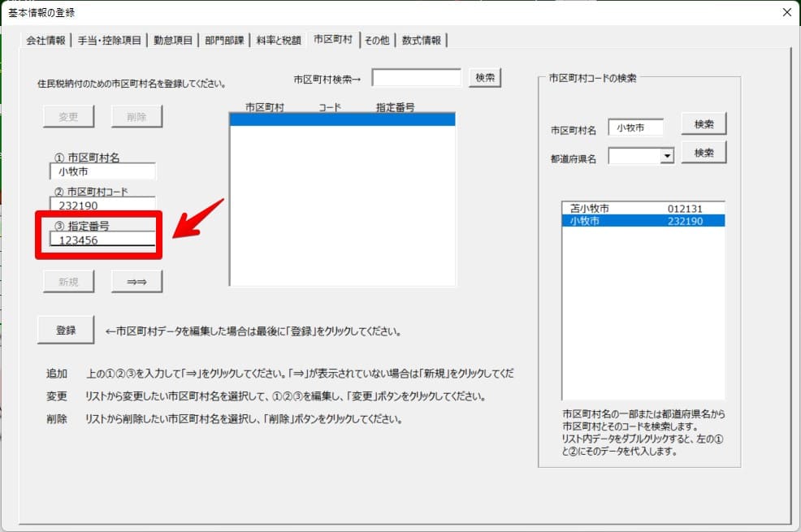Click 検索 next to 市区町村検索 field
Viewport: 801px width, 532px height.
coord(485,77)
